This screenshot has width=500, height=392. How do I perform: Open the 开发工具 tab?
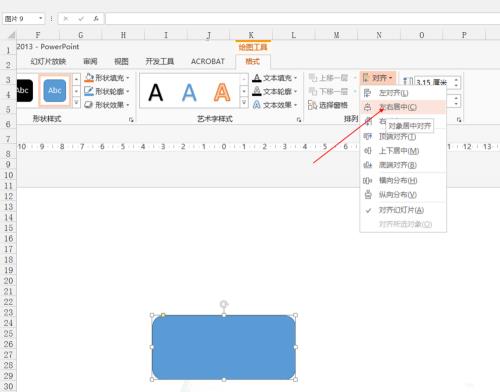(x=160, y=61)
